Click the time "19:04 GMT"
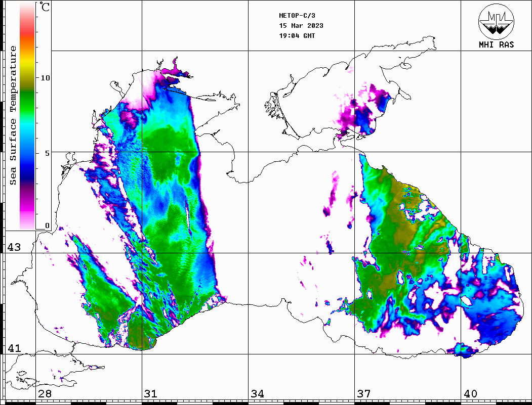Screen dimensions: 532x405 click(297, 35)
